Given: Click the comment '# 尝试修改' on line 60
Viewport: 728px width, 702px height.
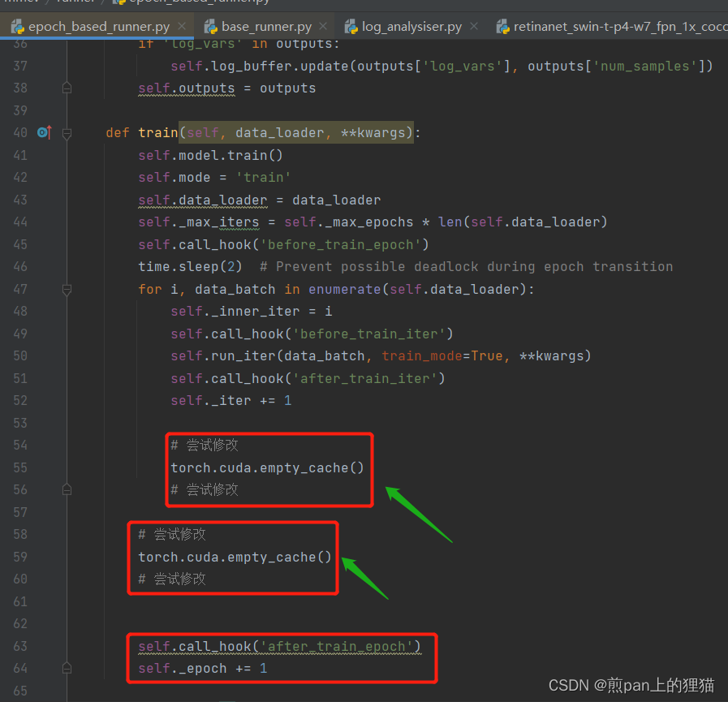Looking at the screenshot, I should (x=172, y=579).
